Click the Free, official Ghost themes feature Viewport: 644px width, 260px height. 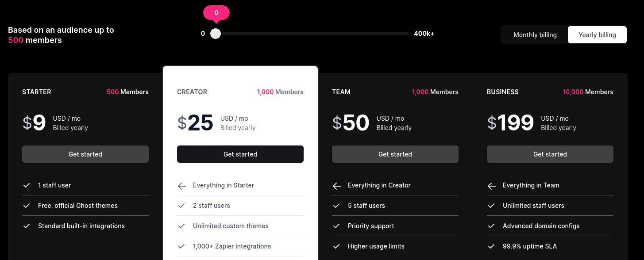click(x=78, y=206)
